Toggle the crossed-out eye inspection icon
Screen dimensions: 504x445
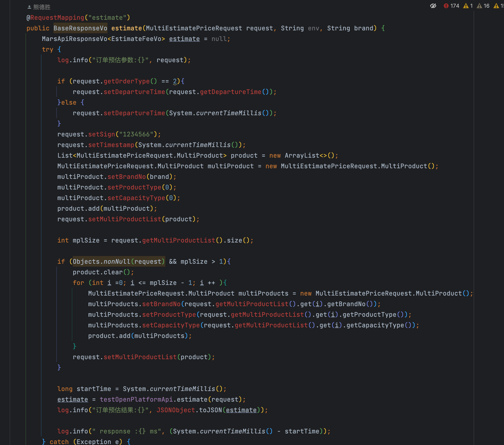click(433, 6)
